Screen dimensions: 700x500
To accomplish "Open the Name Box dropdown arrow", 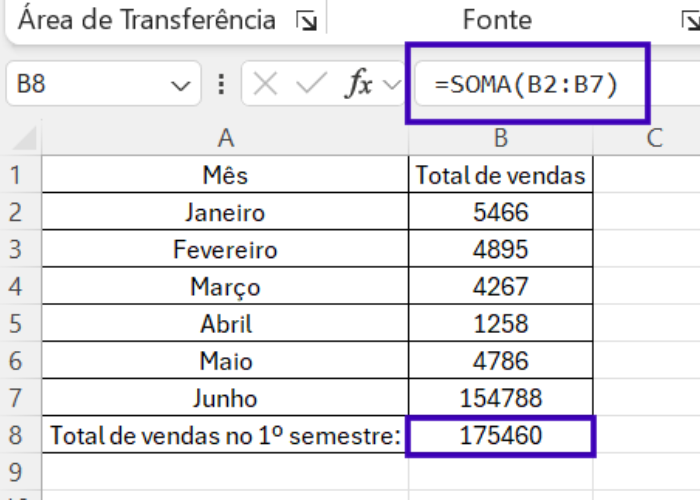I will pos(181,85).
